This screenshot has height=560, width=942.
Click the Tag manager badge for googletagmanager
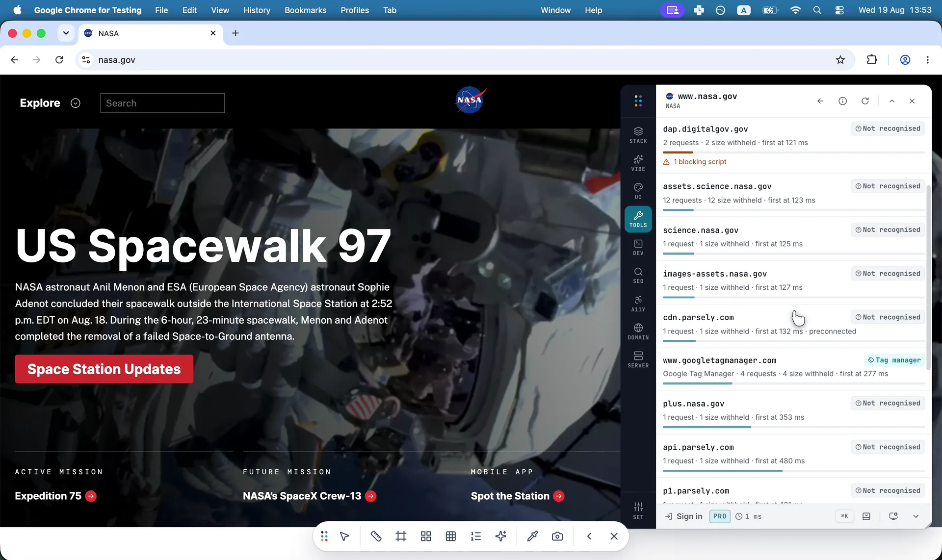coord(894,360)
